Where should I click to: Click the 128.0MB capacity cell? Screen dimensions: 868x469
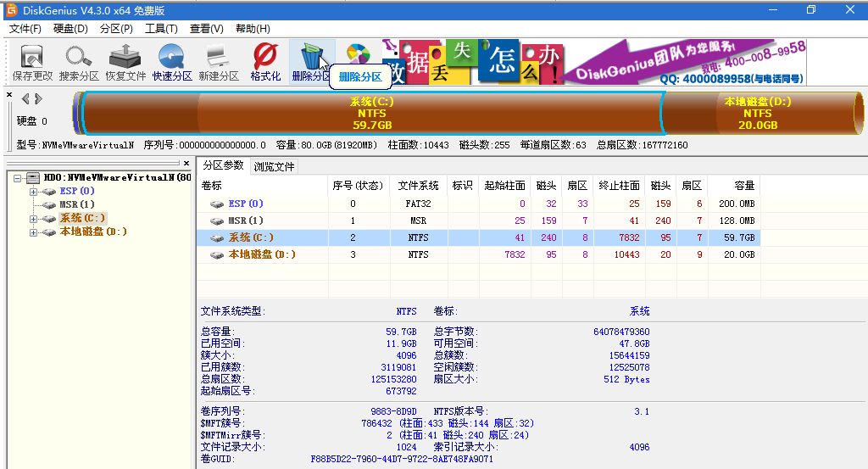734,221
